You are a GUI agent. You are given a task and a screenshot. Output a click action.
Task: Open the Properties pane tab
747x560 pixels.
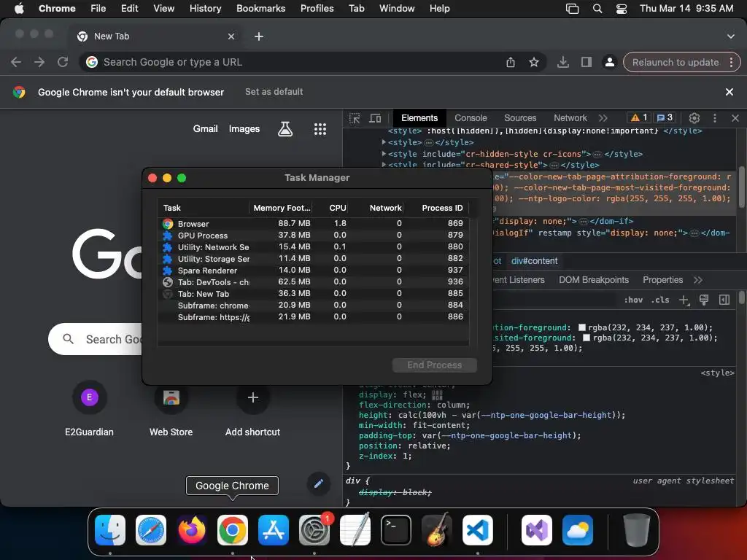662,280
